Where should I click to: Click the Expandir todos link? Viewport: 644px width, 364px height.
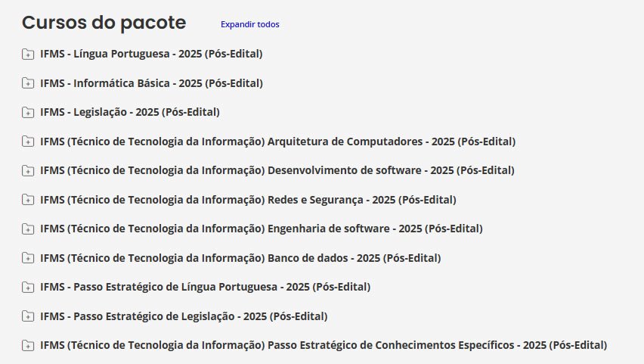coord(249,24)
